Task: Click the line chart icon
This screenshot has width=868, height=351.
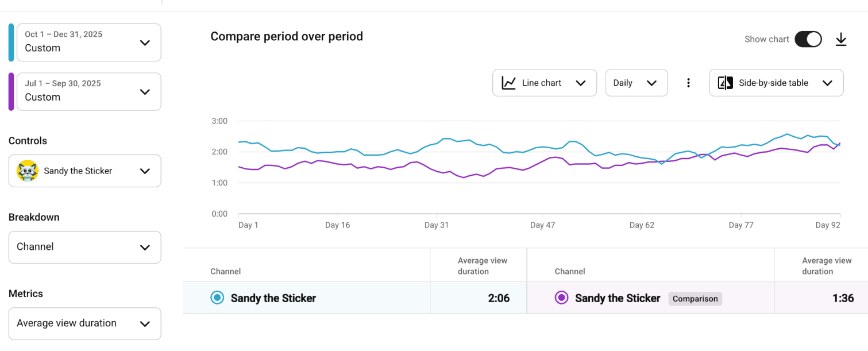Action: 508,83
